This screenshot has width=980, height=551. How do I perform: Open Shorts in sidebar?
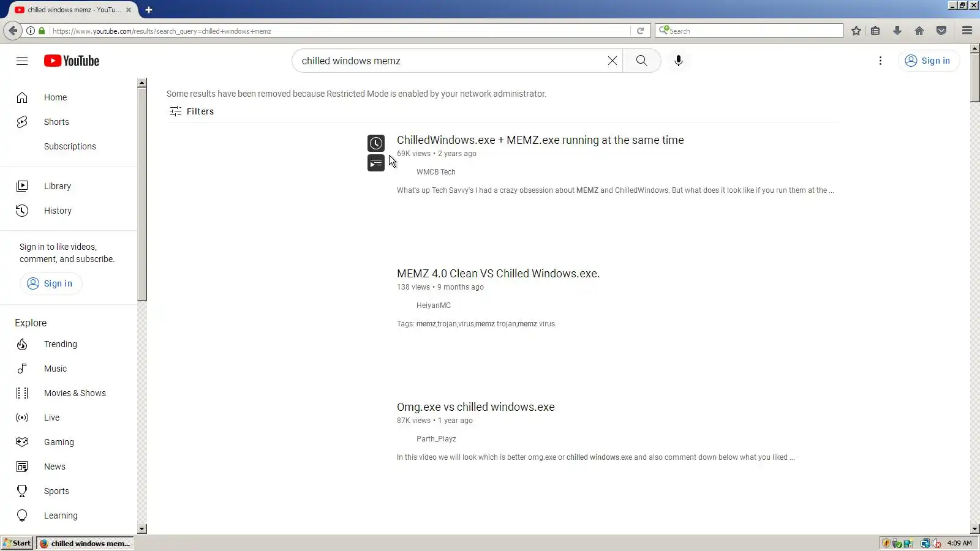pyautogui.click(x=69, y=122)
